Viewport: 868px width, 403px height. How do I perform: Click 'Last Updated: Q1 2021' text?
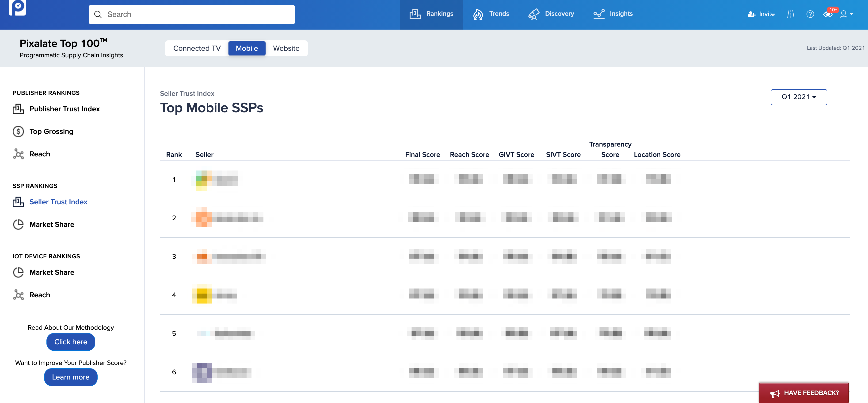coord(835,48)
